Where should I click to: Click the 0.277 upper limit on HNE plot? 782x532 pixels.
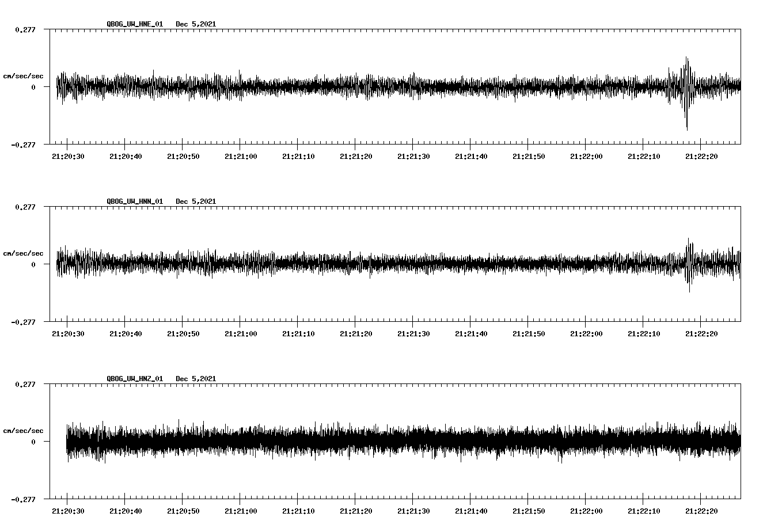[x=25, y=29]
